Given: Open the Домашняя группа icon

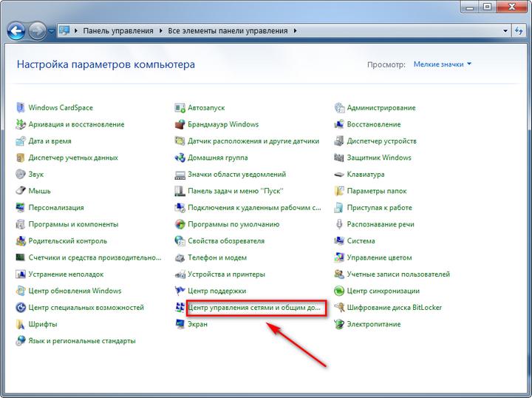Looking at the screenshot, I should 180,158.
